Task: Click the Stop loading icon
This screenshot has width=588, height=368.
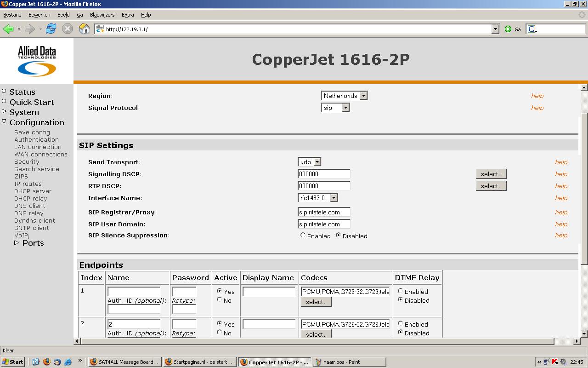Action: tap(68, 29)
